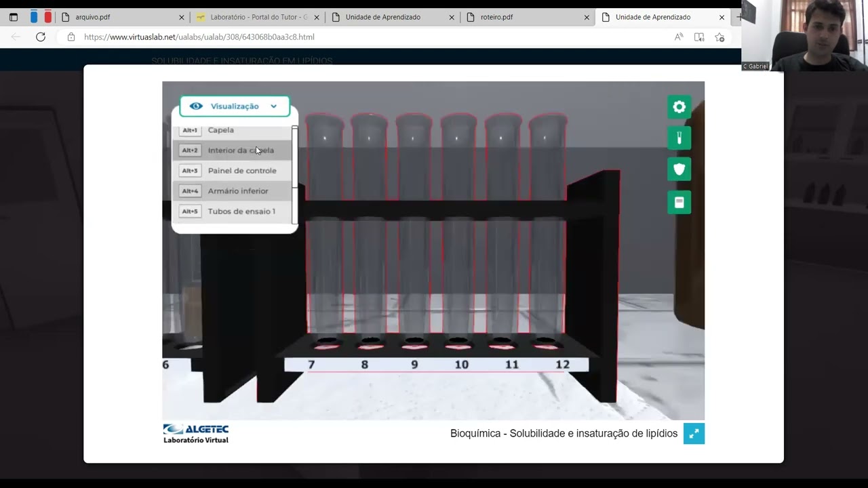The image size is (868, 488).
Task: Open the read aloud icon in address bar
Action: tap(678, 37)
